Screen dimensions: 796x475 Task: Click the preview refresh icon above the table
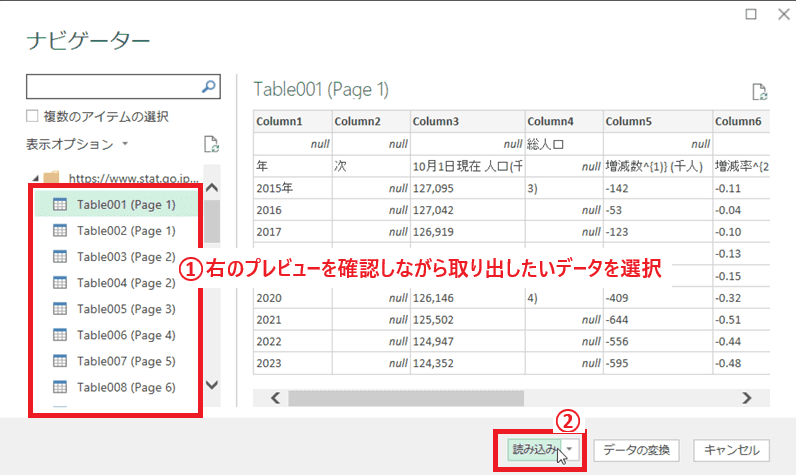pos(759,92)
